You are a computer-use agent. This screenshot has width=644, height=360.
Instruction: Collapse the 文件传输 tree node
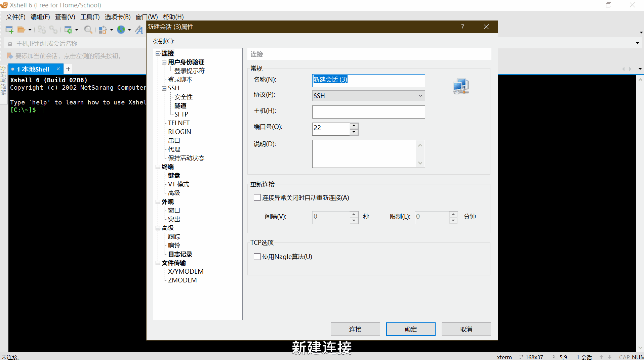pos(158,263)
